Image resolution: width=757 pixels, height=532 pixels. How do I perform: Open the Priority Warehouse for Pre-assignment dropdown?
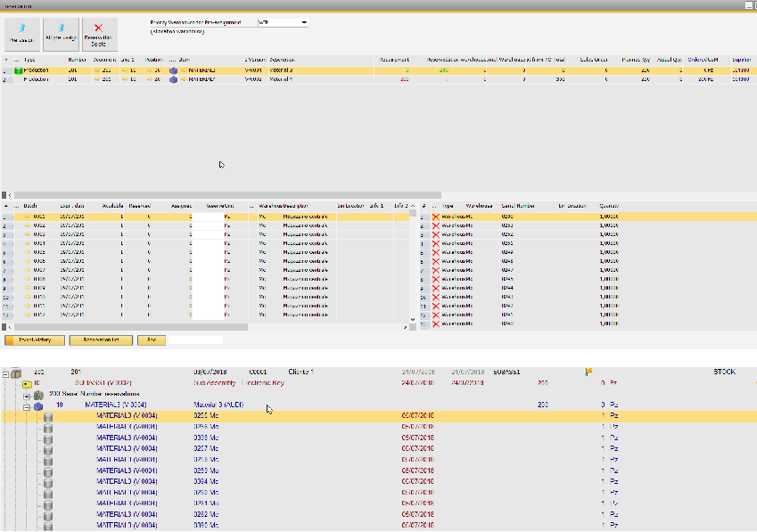(304, 22)
